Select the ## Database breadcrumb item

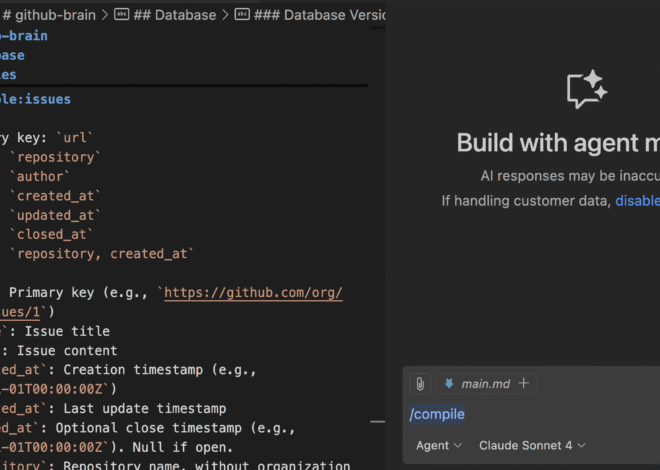(x=174, y=15)
